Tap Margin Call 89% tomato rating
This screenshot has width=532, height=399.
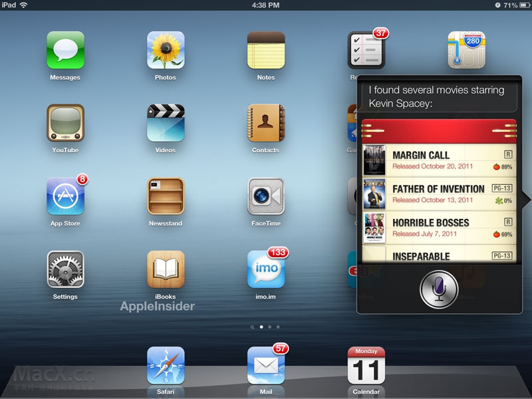click(503, 167)
